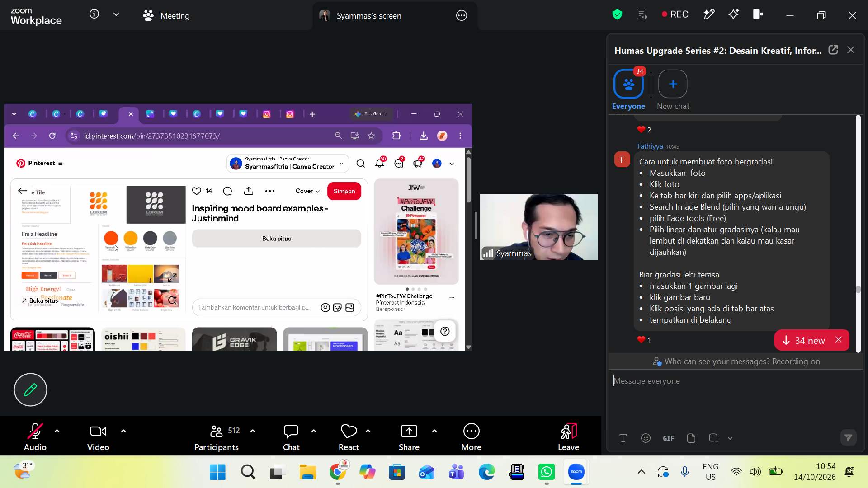Unmute the Audio microphone in Zoom
The height and width of the screenshot is (488, 868).
click(35, 437)
